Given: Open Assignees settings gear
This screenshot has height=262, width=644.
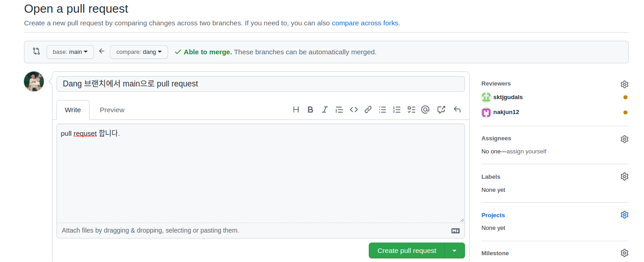Looking at the screenshot, I should pos(625,139).
